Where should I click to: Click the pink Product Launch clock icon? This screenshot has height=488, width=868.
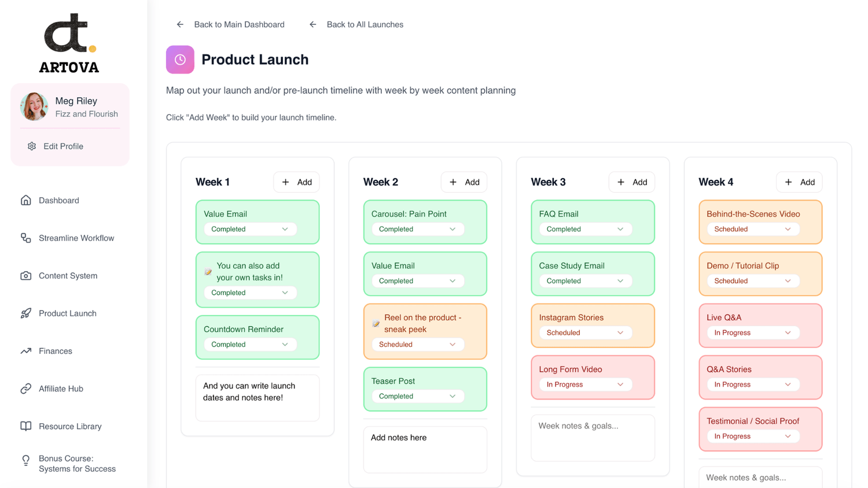click(180, 60)
